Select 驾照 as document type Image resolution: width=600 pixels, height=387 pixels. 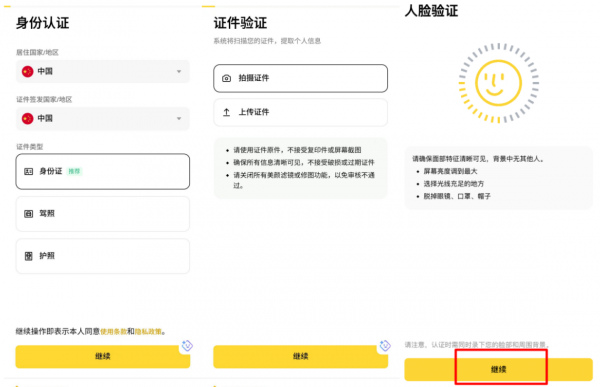tap(103, 214)
